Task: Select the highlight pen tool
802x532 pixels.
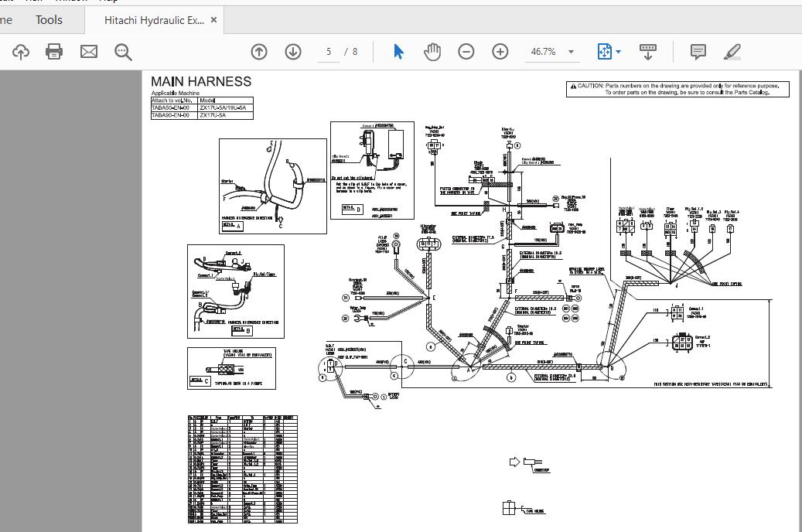Action: point(732,52)
